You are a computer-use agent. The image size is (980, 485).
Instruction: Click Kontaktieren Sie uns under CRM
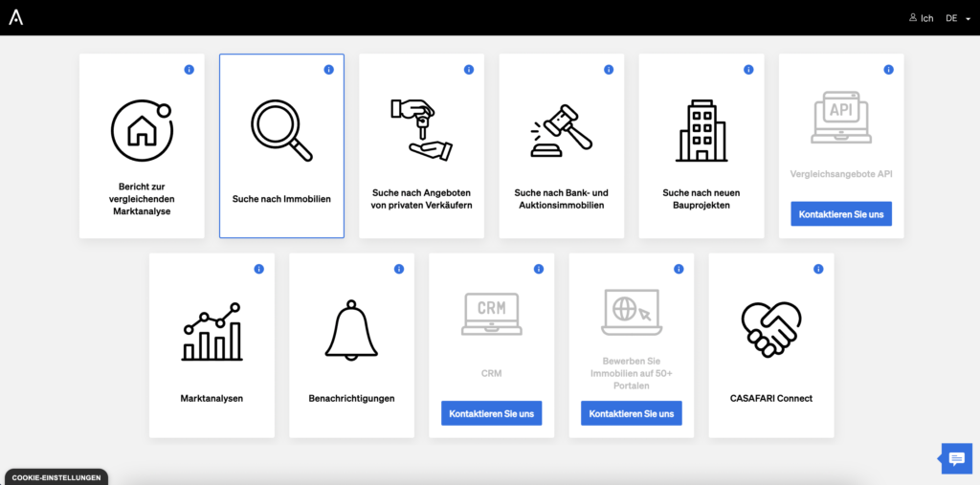(x=492, y=413)
